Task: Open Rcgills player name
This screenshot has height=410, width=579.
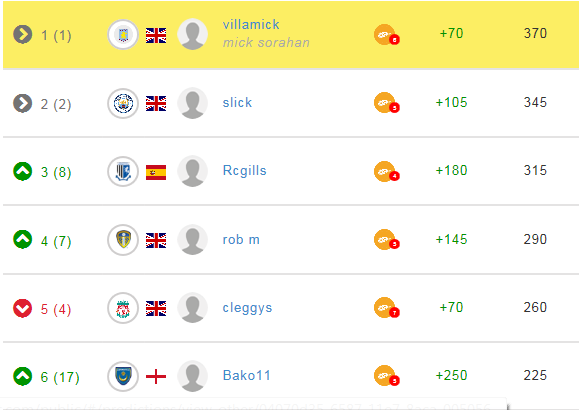Action: click(x=244, y=171)
